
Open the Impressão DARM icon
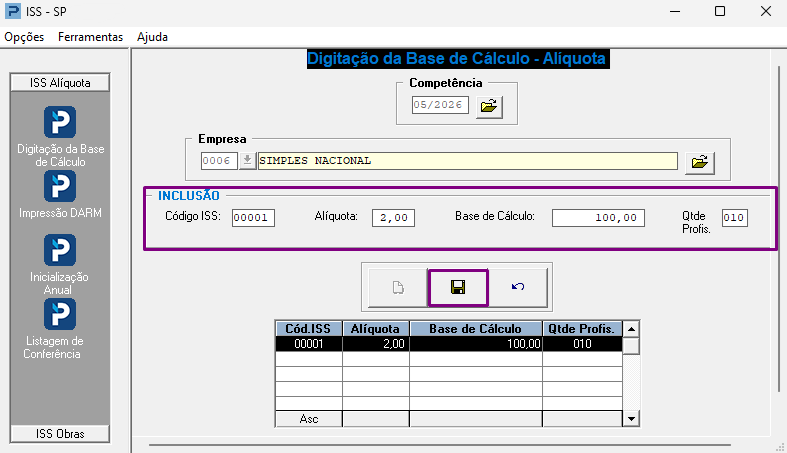click(x=60, y=186)
